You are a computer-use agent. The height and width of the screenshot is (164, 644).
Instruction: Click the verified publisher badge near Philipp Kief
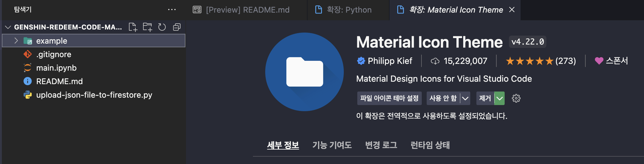(x=361, y=61)
